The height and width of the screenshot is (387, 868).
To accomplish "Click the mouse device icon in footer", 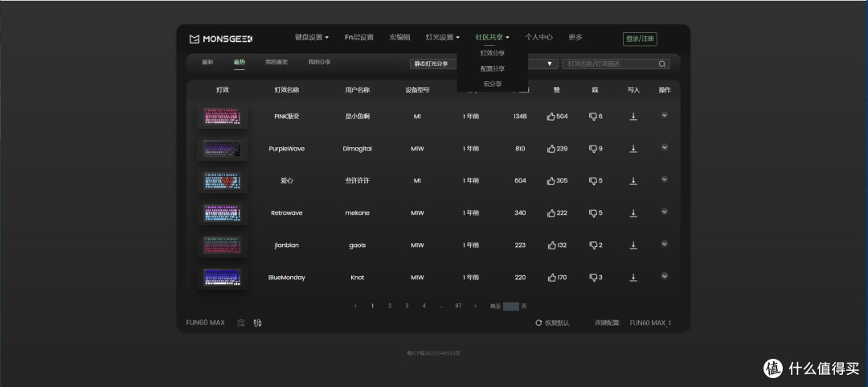I will click(257, 323).
